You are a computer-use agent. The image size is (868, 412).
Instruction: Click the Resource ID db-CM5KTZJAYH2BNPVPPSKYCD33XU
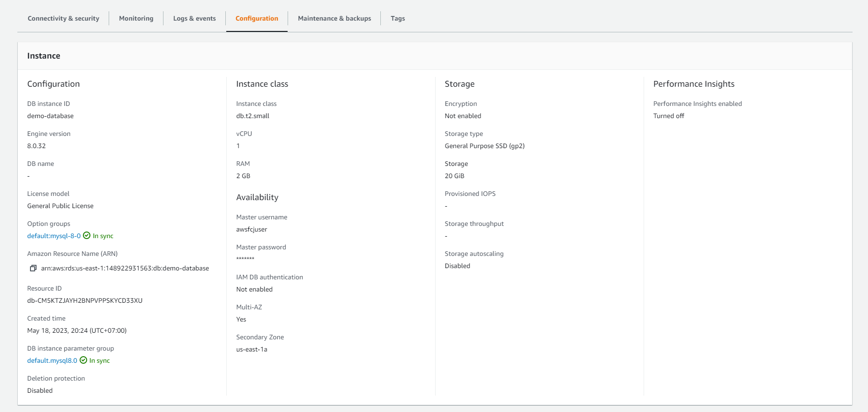(x=85, y=300)
